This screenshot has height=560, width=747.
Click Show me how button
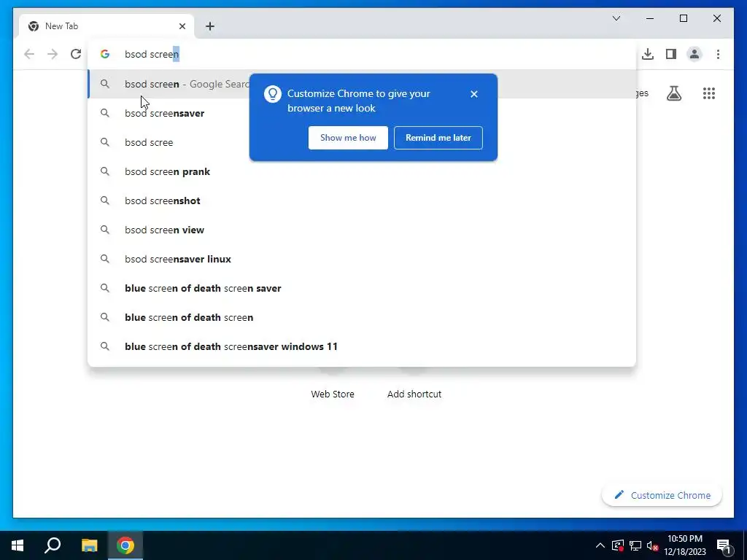pos(348,138)
